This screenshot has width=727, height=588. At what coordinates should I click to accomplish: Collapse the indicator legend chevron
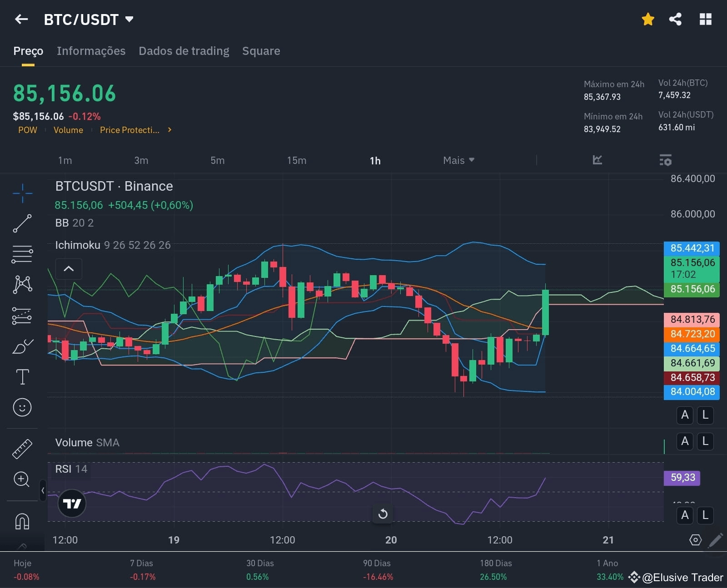click(x=69, y=268)
